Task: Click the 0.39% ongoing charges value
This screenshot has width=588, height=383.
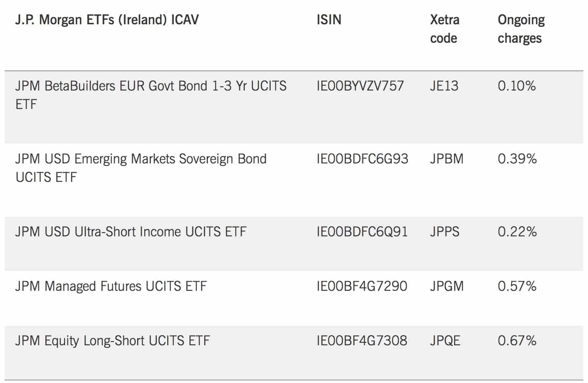Action: pyautogui.click(x=517, y=159)
